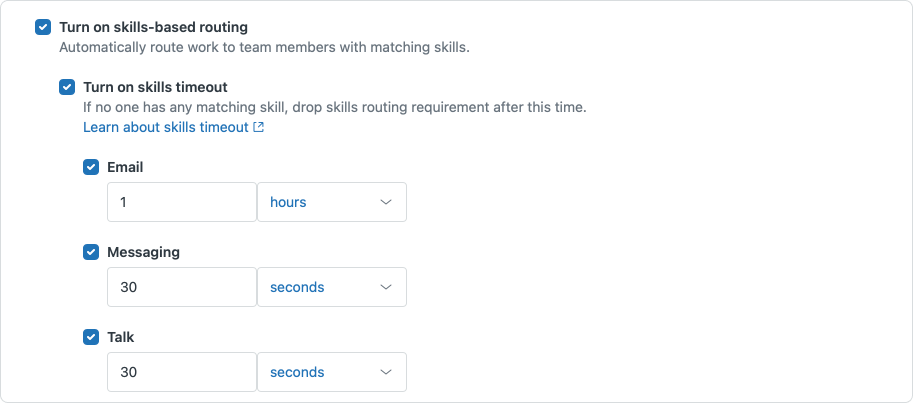The width and height of the screenshot is (913, 403).
Task: Open the Learn about skills timeout link
Action: click(165, 127)
